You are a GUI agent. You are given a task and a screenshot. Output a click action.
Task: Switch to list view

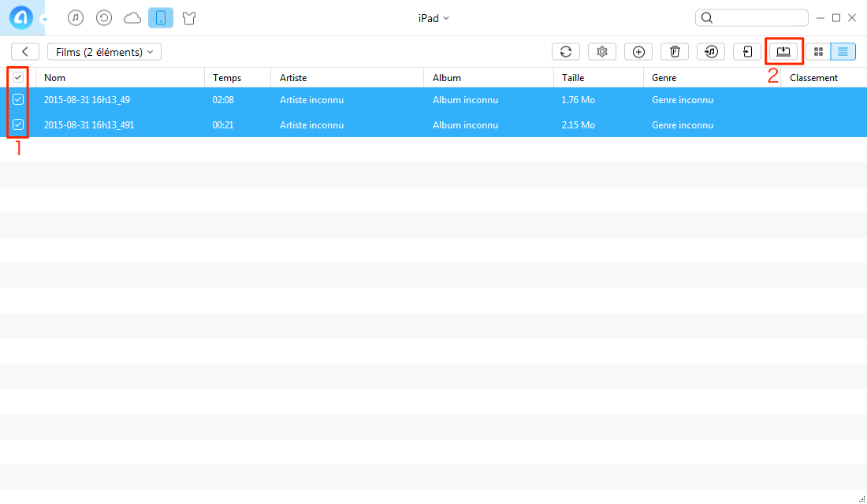843,51
